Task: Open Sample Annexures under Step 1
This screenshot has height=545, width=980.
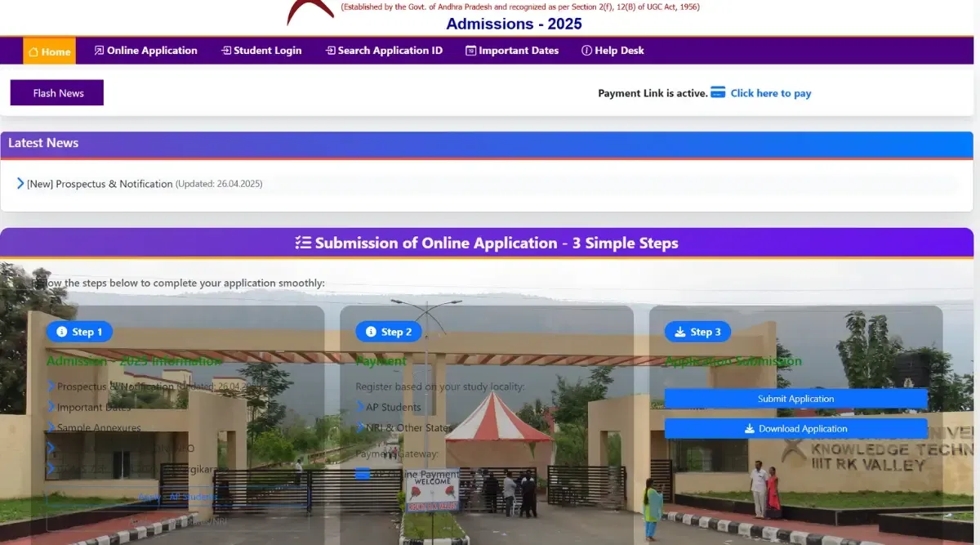Action: [x=99, y=427]
